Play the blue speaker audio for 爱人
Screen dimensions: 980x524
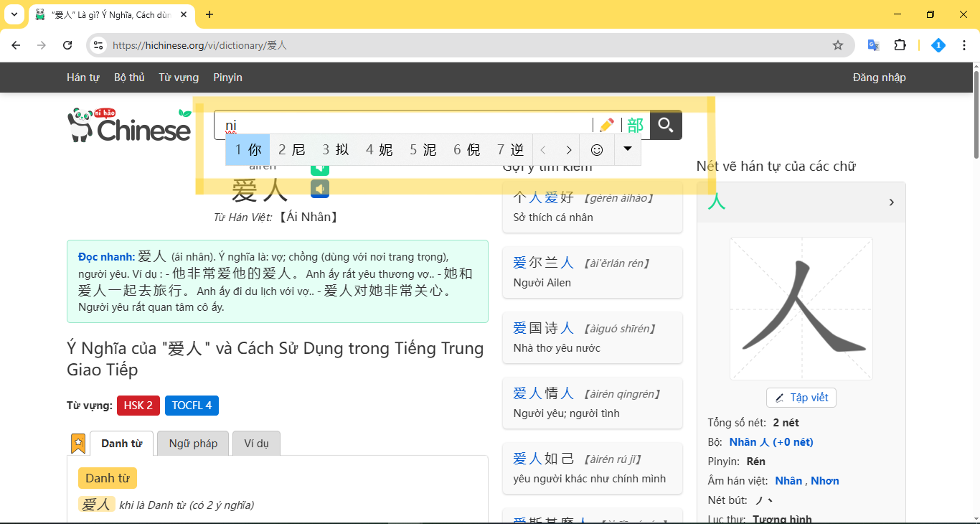pos(320,189)
